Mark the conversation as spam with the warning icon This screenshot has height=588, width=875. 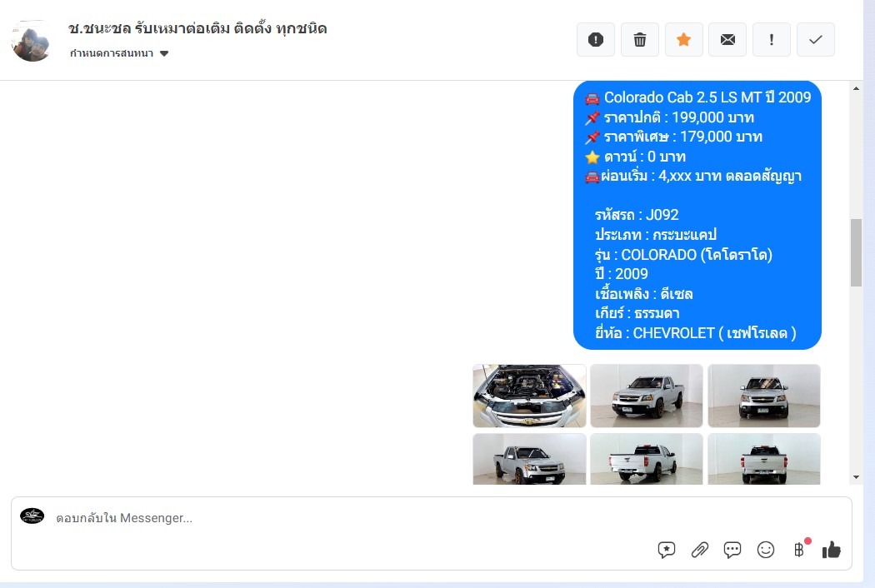click(596, 40)
